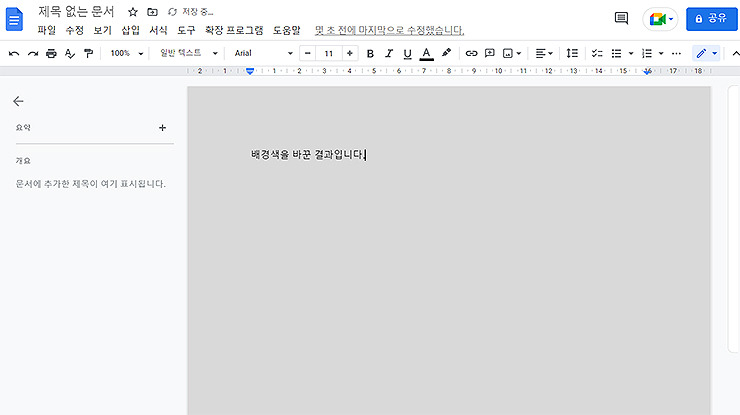Viewport: 740px width, 415px height.
Task: Insert a checklist
Action: coord(597,53)
